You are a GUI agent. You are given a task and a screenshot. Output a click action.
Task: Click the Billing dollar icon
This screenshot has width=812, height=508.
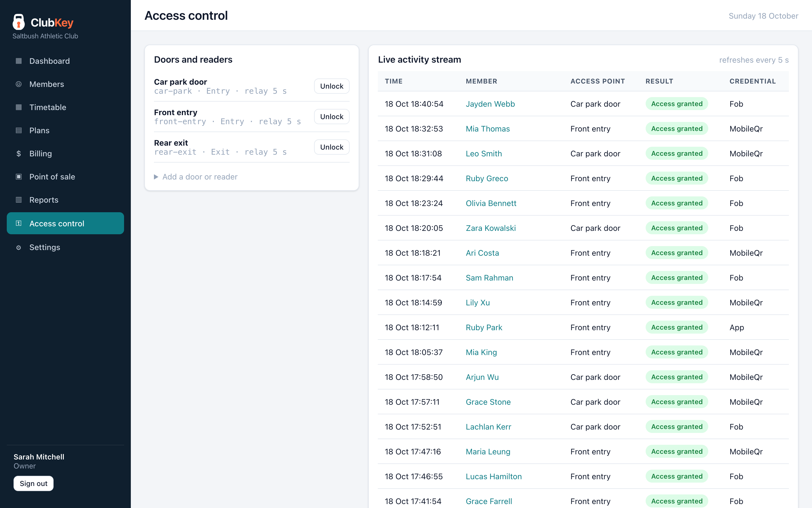click(x=19, y=154)
